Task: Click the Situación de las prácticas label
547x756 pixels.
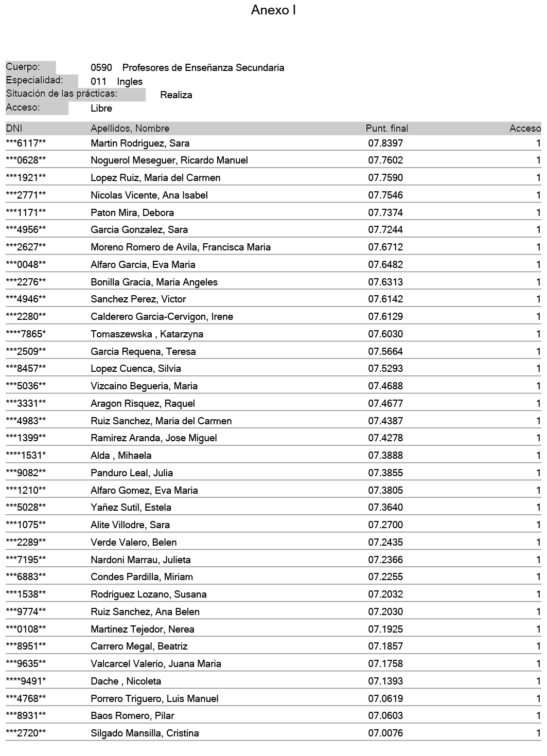Action: point(62,94)
